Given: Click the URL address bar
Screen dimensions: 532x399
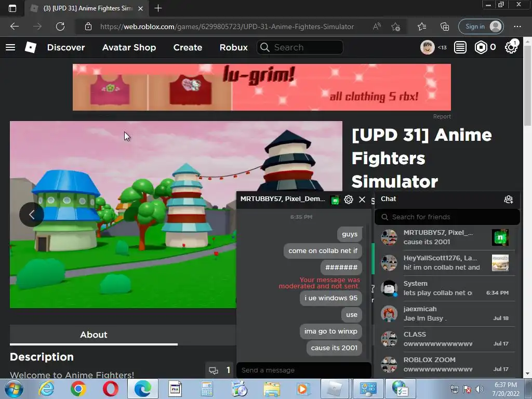Looking at the screenshot, I should [x=227, y=27].
